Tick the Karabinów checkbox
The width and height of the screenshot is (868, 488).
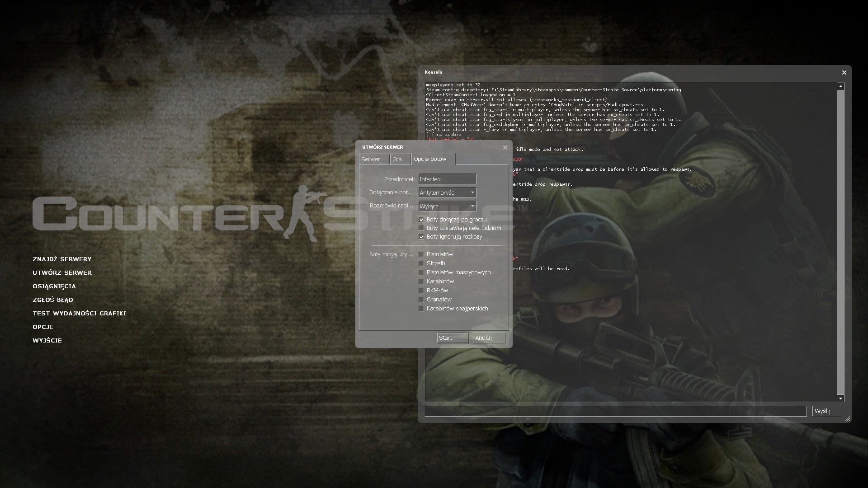(x=421, y=282)
